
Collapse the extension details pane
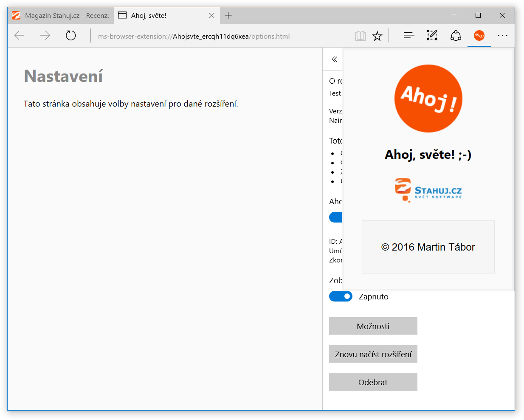334,59
